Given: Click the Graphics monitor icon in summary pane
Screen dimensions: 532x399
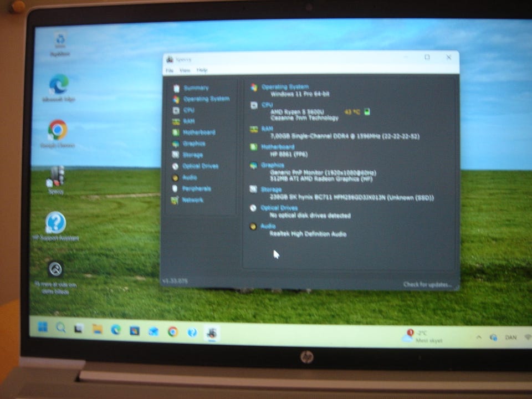Looking at the screenshot, I should click(x=253, y=166).
